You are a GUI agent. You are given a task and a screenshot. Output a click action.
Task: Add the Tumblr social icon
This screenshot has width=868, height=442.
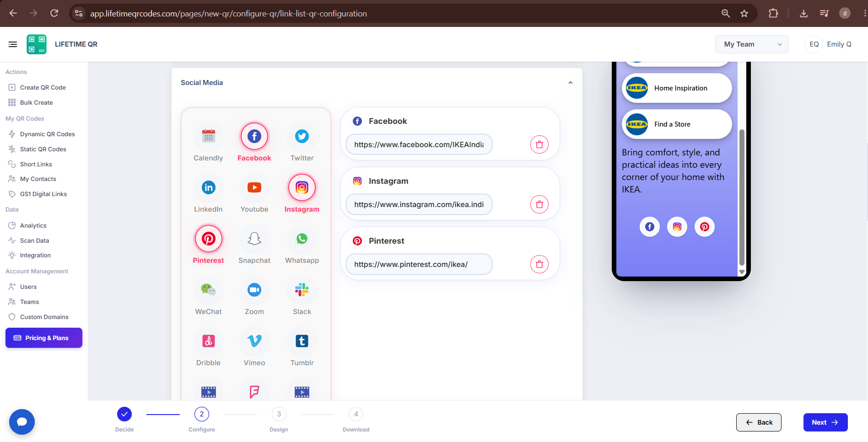(x=302, y=341)
